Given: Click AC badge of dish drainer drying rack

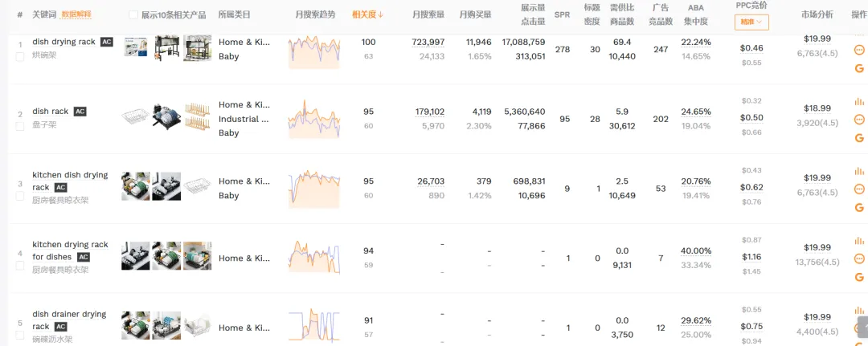Looking at the screenshot, I should tap(61, 328).
